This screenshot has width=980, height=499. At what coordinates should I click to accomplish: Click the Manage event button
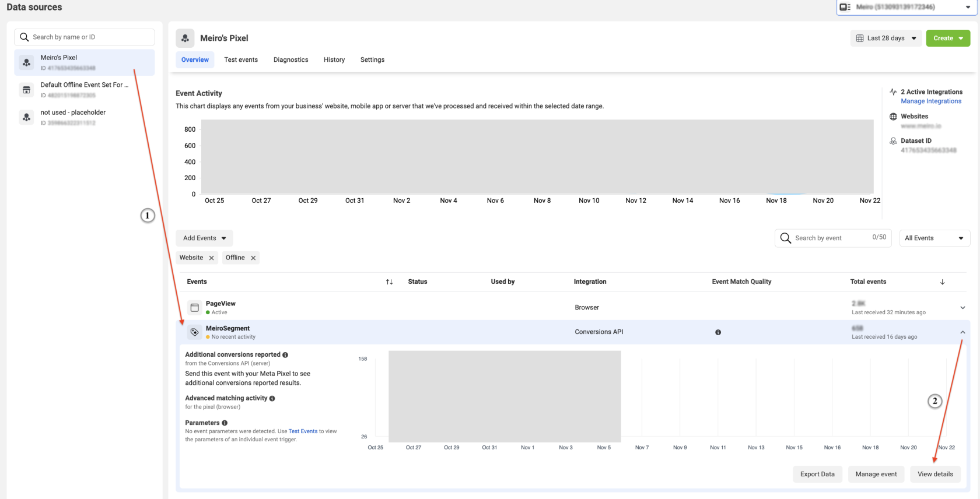(876, 474)
